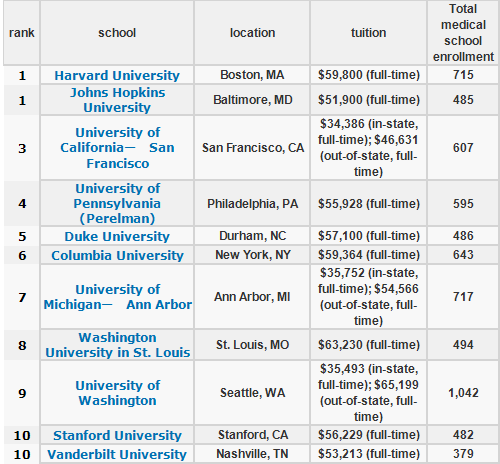Open University of Pennsylvania (Perelman) link
500x464 pixels.
[x=117, y=203]
